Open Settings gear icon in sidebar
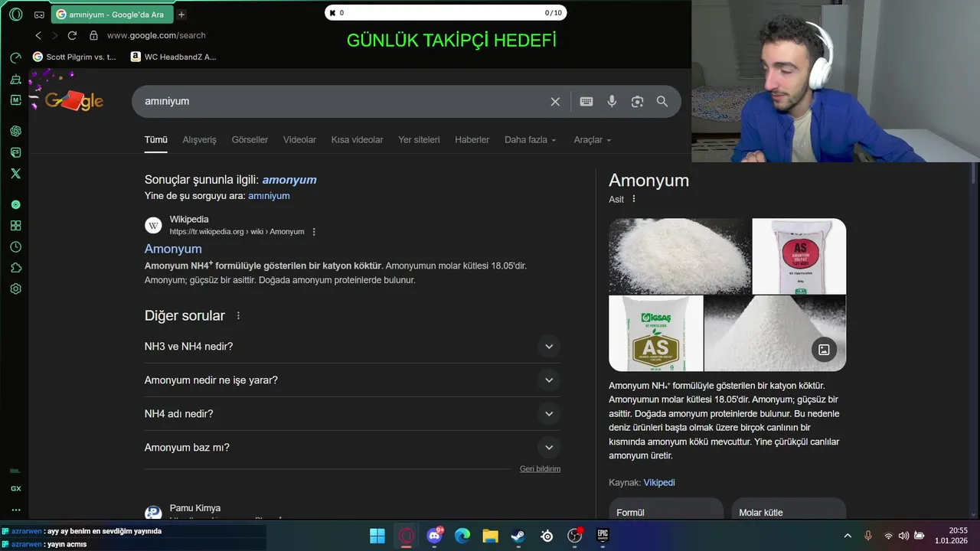The width and height of the screenshot is (980, 551). [15, 289]
